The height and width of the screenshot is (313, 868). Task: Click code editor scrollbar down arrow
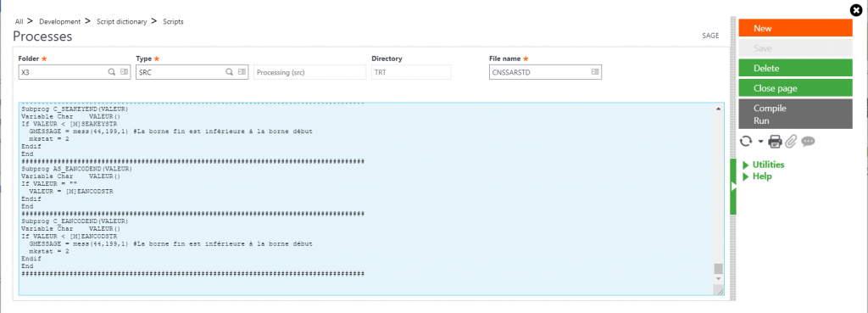pos(719,280)
